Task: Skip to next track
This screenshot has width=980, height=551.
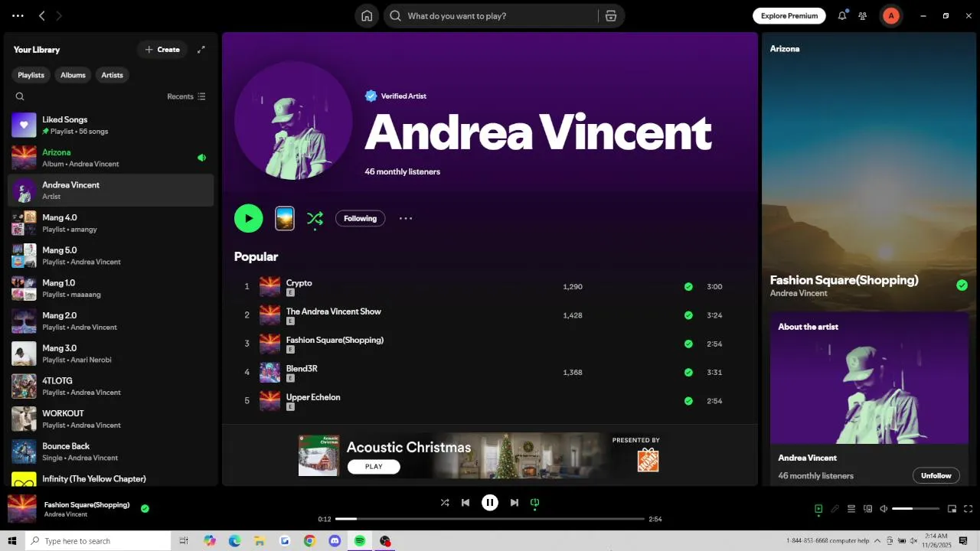Action: (514, 503)
